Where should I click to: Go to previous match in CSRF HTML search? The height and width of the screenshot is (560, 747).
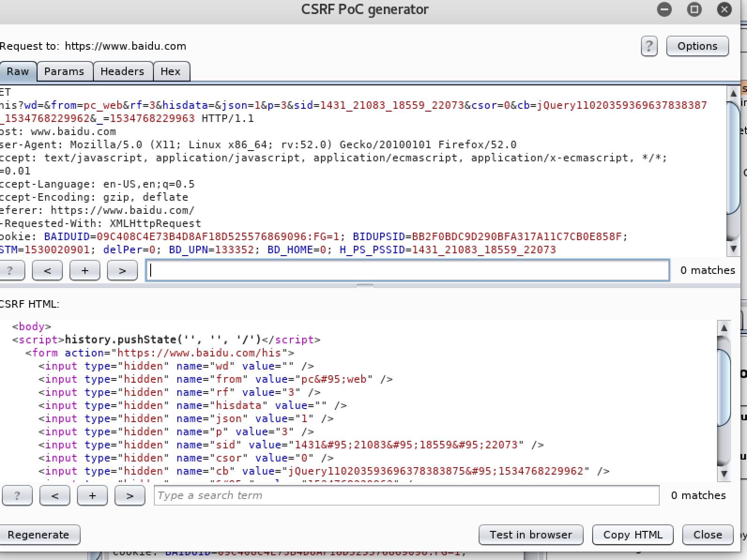pos(55,496)
